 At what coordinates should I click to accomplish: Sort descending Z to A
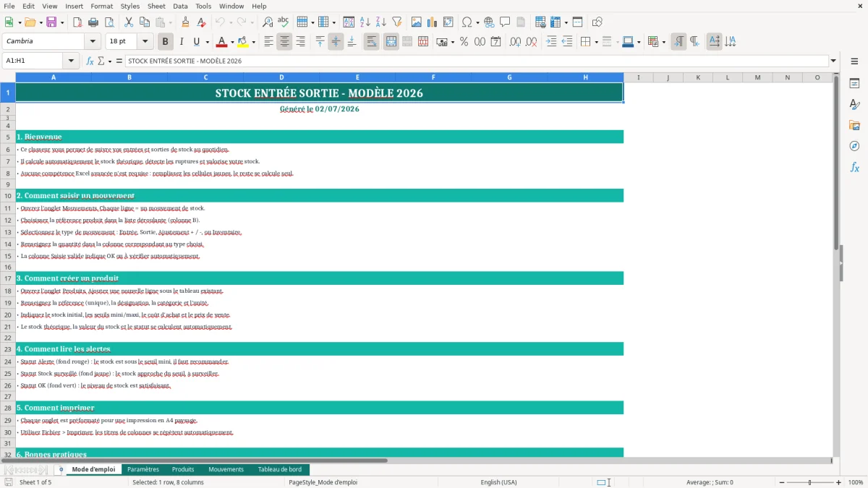tap(380, 22)
